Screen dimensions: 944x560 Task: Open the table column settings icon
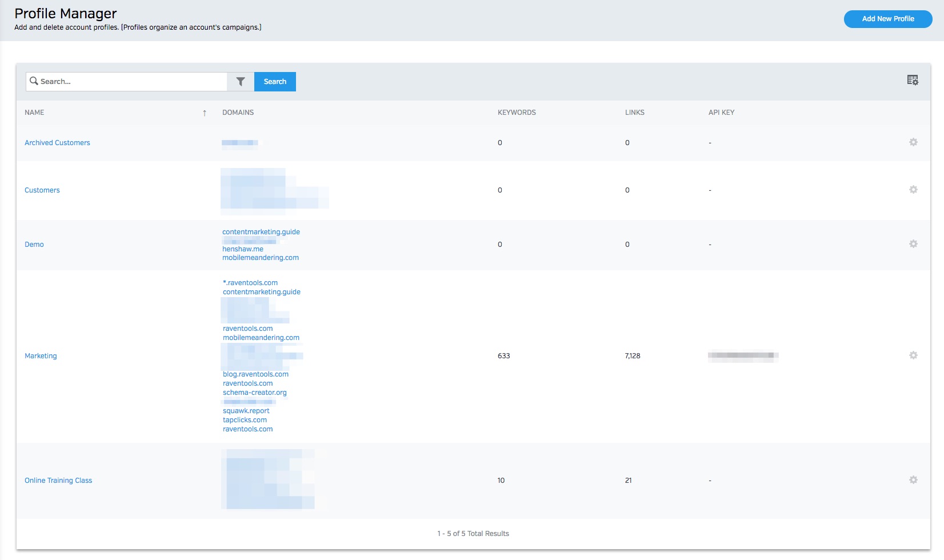click(x=913, y=81)
